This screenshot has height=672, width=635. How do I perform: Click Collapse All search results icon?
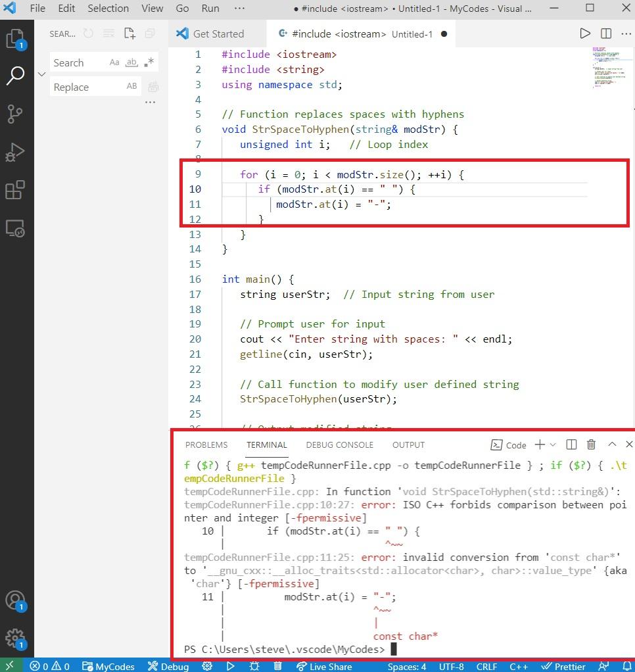click(149, 34)
